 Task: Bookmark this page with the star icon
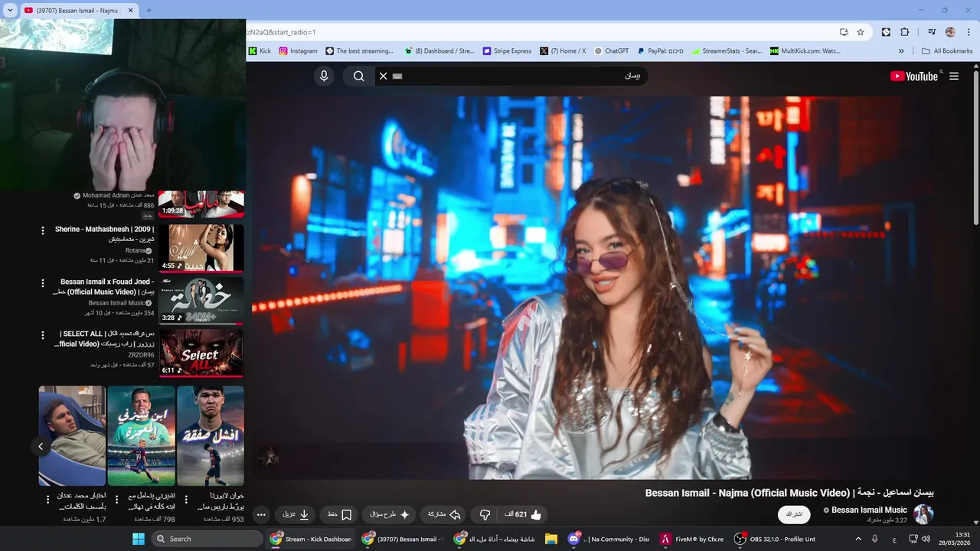(861, 32)
